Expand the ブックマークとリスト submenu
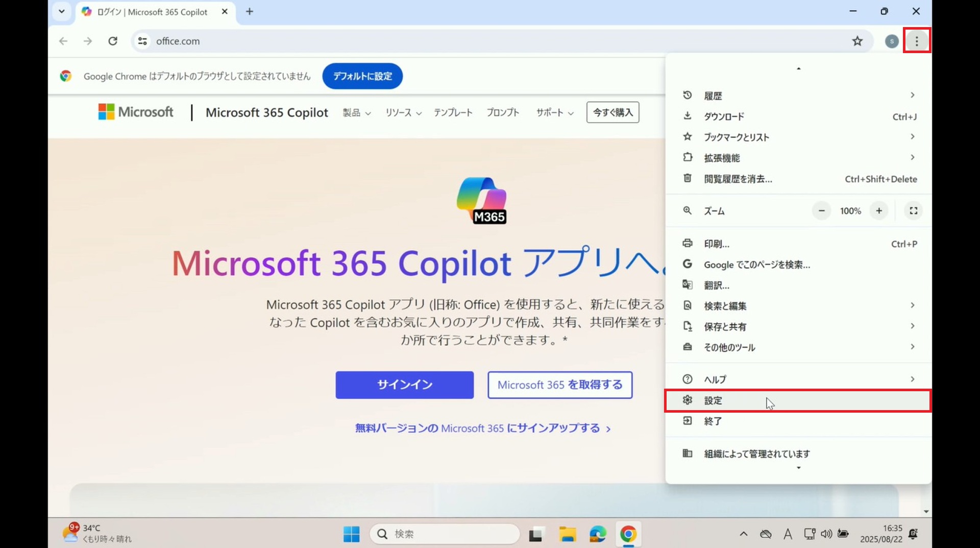This screenshot has height=548, width=980. [798, 137]
